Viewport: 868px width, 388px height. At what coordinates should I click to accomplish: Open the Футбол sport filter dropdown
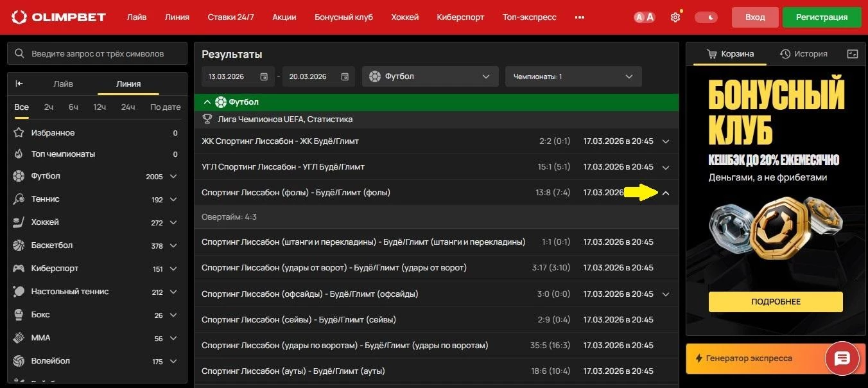click(430, 76)
